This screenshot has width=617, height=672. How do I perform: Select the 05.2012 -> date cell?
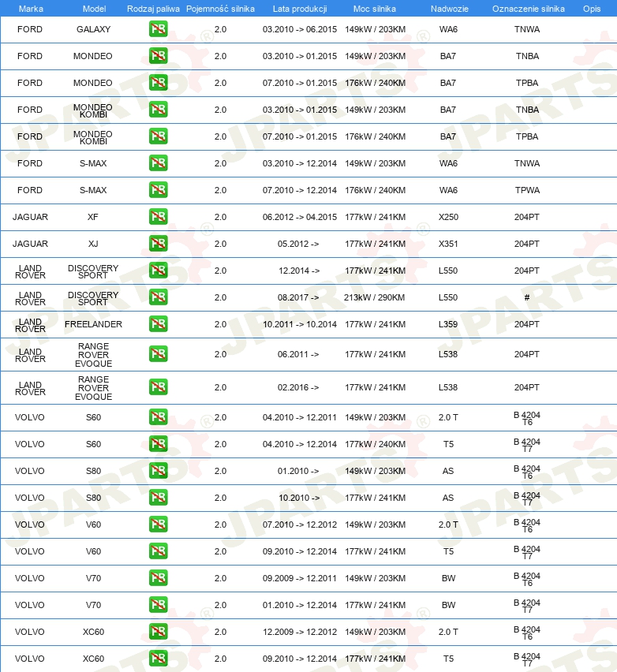[298, 244]
